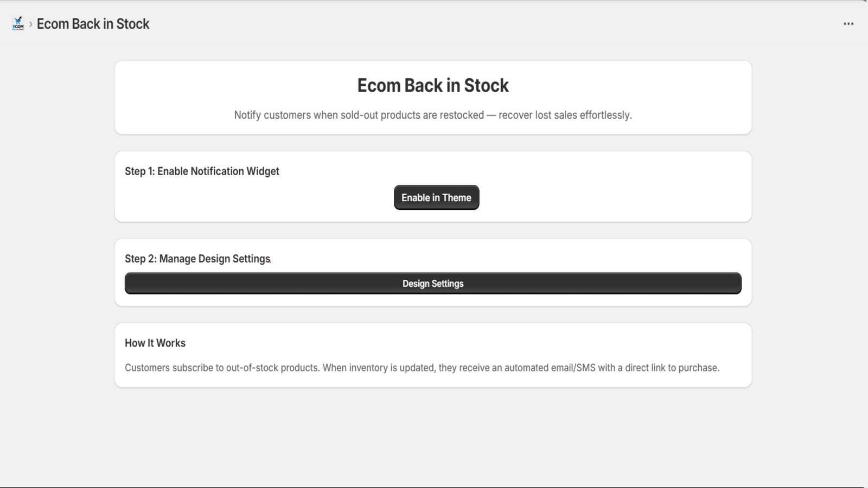Image resolution: width=868 pixels, height=488 pixels.
Task: Open the three-dot more actions menu
Action: point(848,24)
